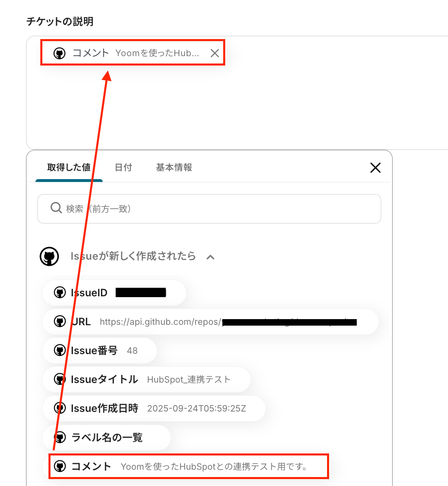
Task: Remove the コメント chip from ticket description
Action: point(215,53)
